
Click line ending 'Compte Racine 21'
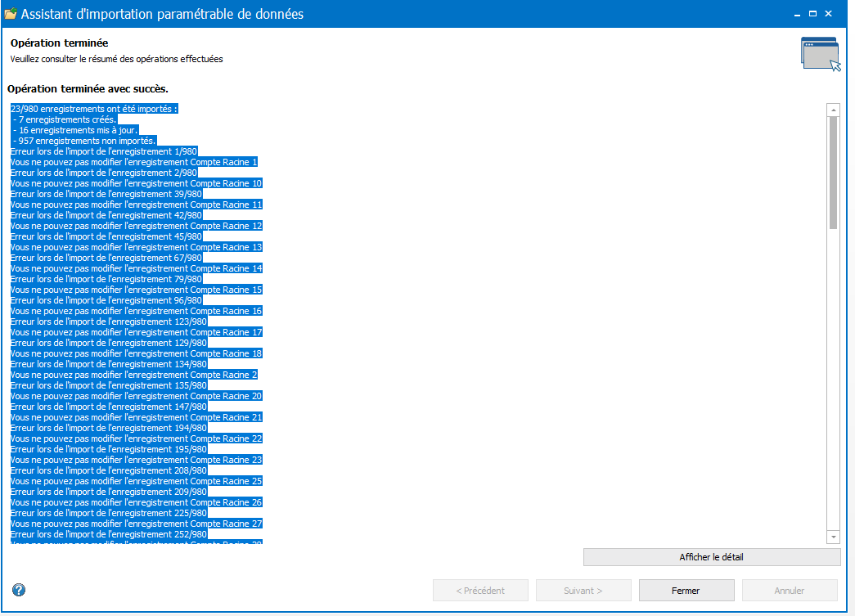pyautogui.click(x=137, y=417)
